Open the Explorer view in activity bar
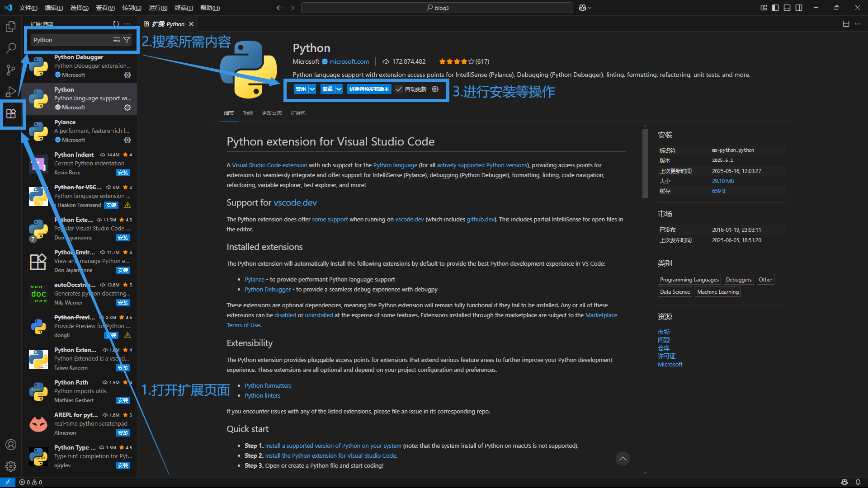 [x=11, y=27]
